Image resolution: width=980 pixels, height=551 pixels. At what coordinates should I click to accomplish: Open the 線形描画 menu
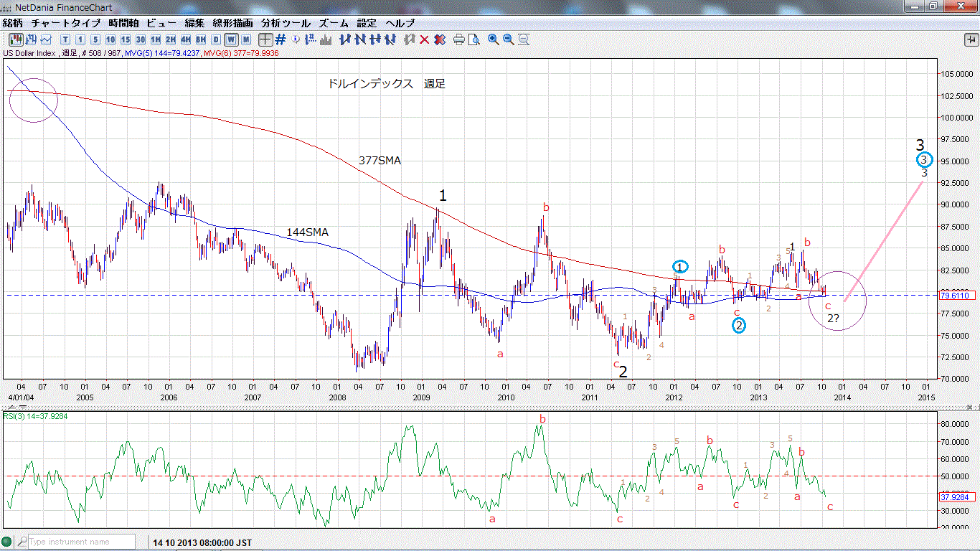(x=232, y=23)
